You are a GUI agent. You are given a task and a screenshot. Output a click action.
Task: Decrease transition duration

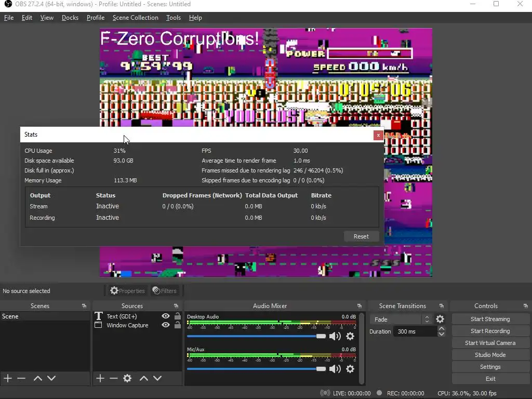(442, 334)
